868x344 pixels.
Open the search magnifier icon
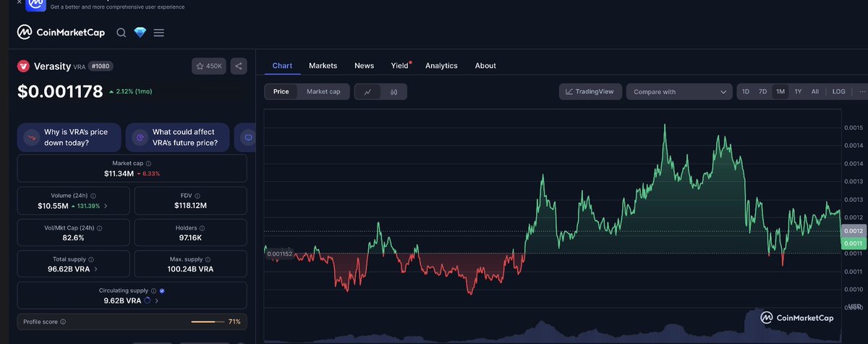pos(121,33)
